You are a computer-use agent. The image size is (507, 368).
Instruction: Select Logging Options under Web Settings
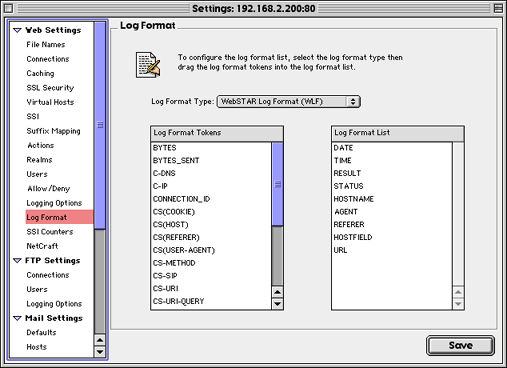(54, 203)
